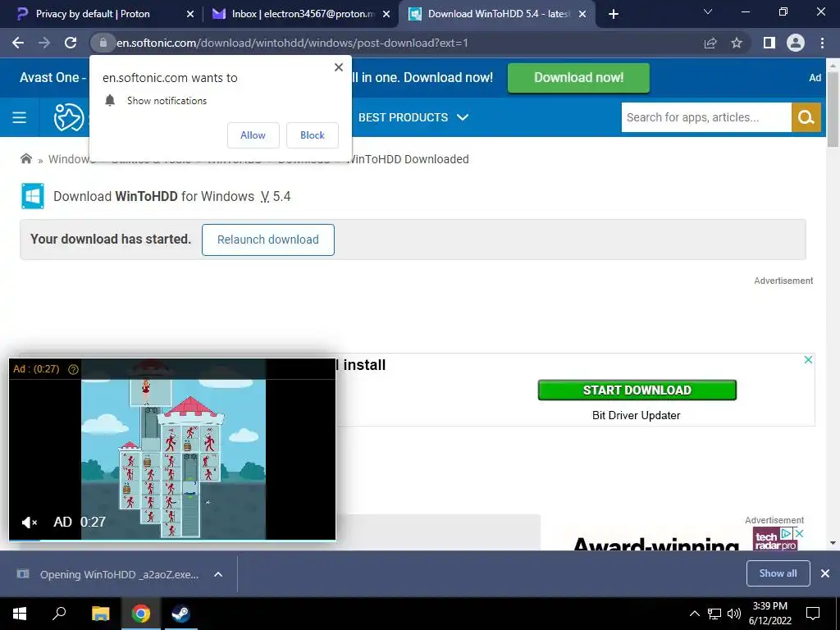
Task: Open tab search chevron
Action: 708,11
